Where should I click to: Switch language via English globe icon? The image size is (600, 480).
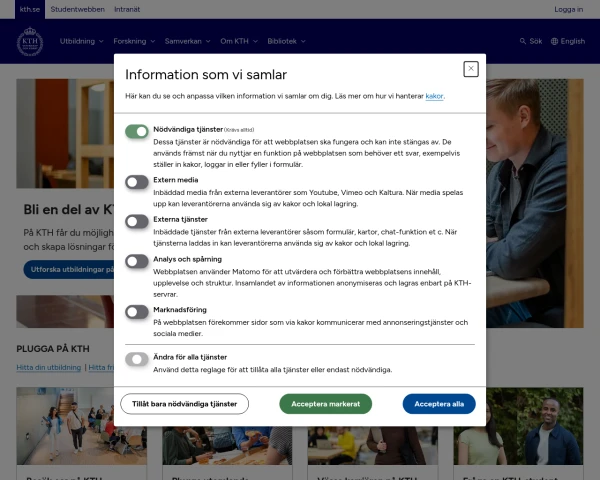point(554,42)
